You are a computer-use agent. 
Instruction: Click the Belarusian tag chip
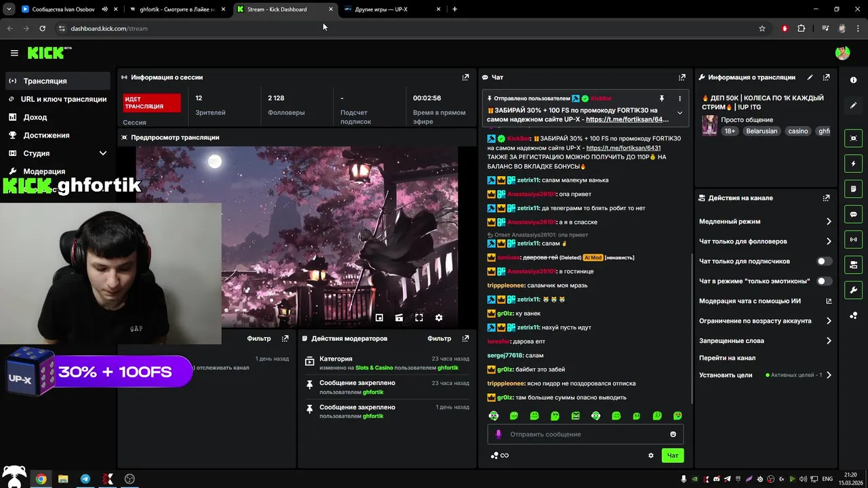pyautogui.click(x=762, y=131)
